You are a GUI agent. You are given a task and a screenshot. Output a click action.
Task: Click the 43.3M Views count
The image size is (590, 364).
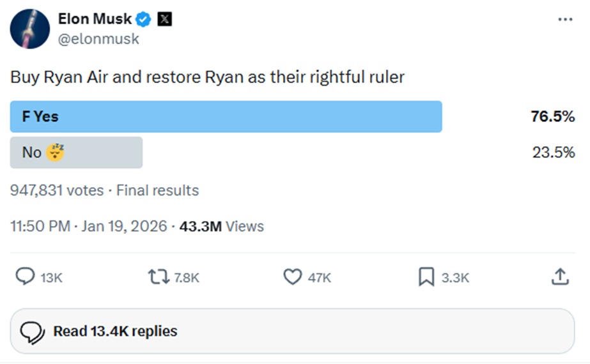222,226
